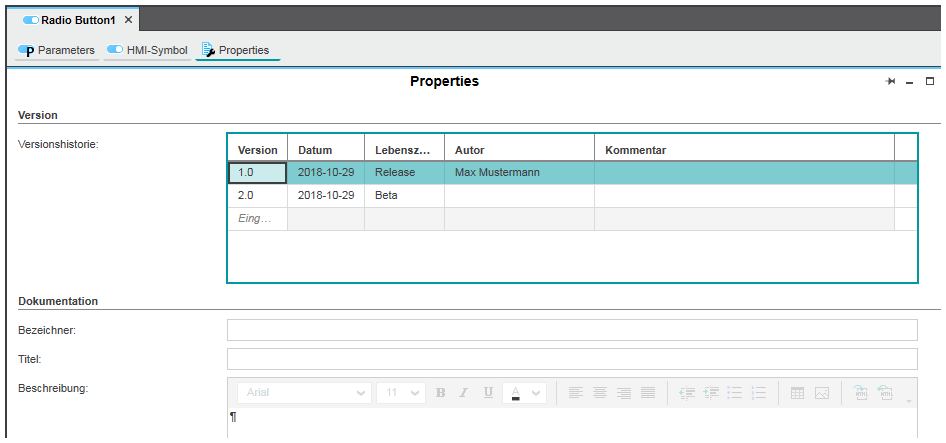Center align the text
The width and height of the screenshot is (946, 443).
600,393
